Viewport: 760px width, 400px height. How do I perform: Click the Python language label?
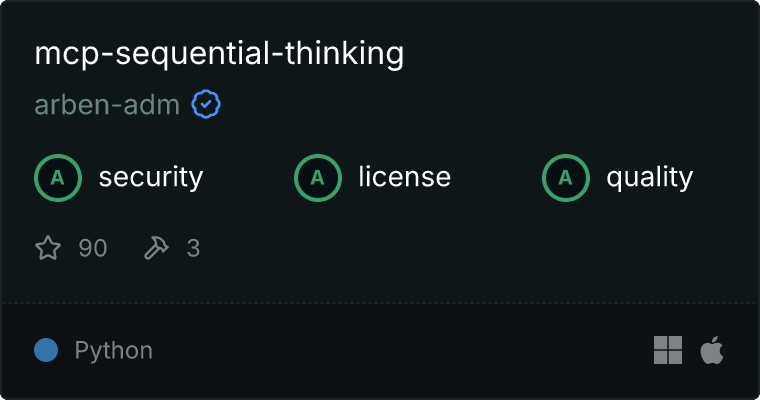tap(114, 351)
